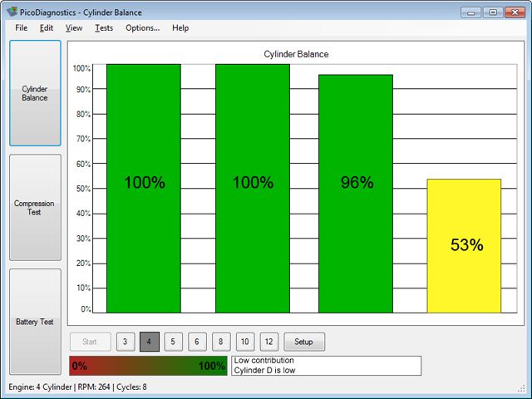
Task: Switch to Battery Test panel
Action: (x=35, y=322)
